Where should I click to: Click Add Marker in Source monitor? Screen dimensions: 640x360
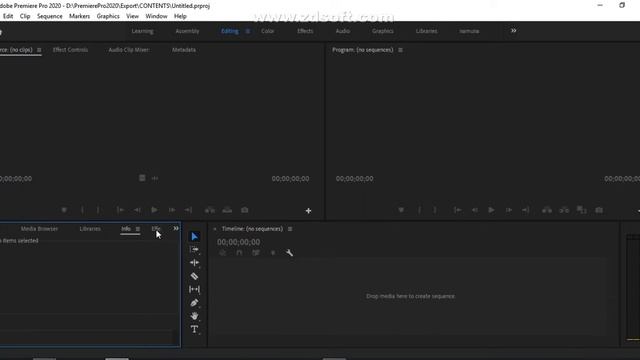[64, 210]
